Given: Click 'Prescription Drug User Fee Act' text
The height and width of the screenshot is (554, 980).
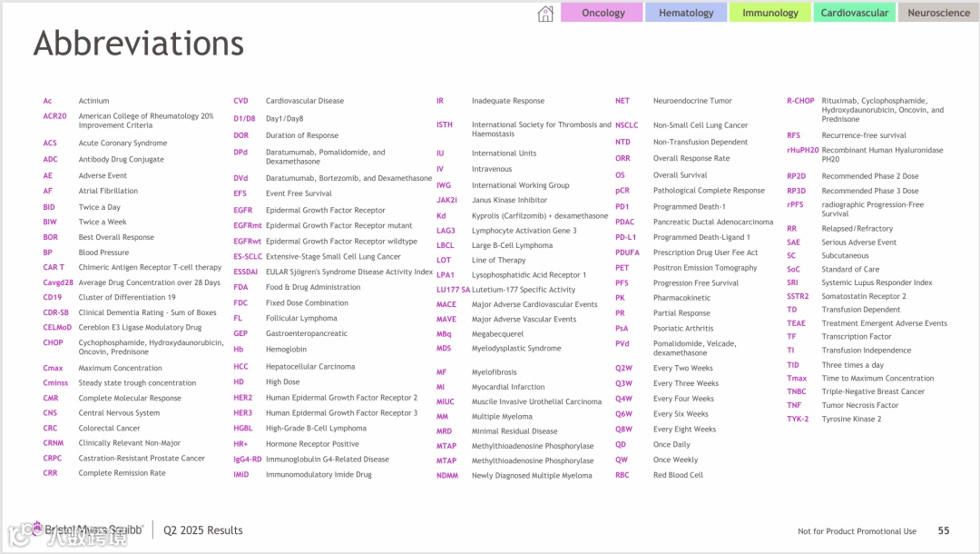Looking at the screenshot, I should click(705, 252).
